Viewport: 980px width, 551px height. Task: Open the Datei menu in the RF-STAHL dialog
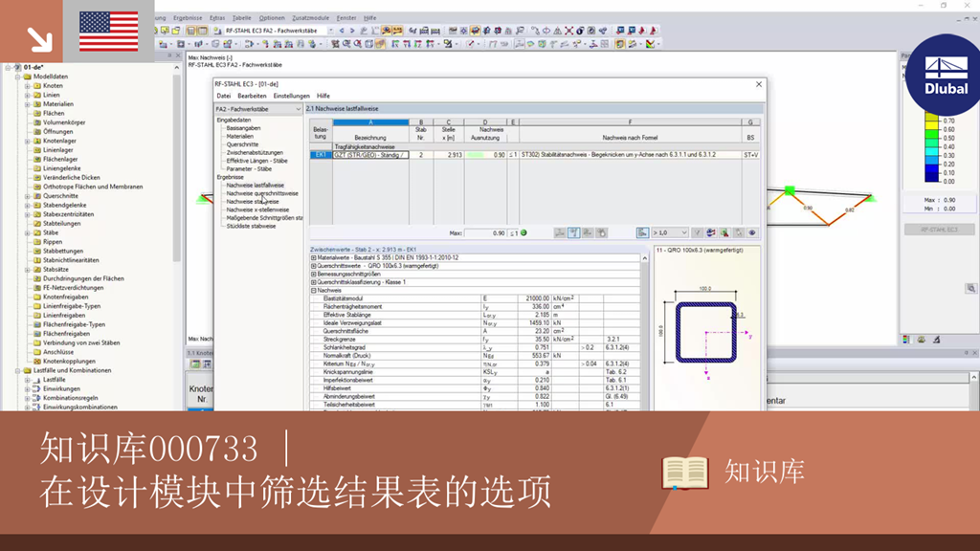(x=224, y=97)
